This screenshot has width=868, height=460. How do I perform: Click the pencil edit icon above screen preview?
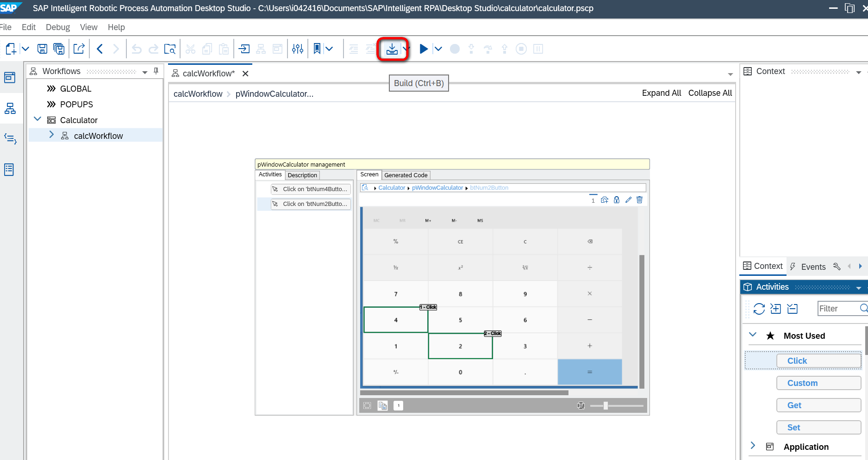tap(628, 200)
